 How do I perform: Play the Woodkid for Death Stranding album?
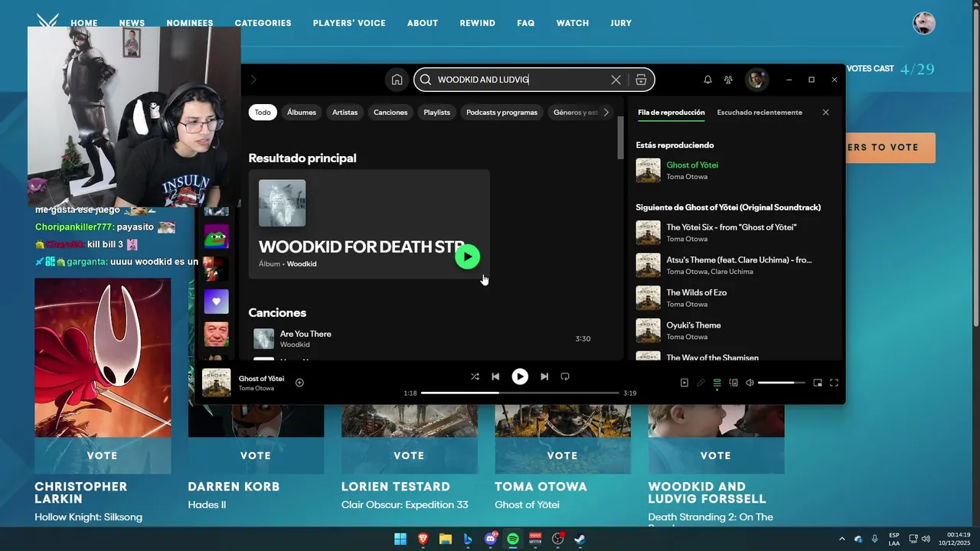coord(467,256)
